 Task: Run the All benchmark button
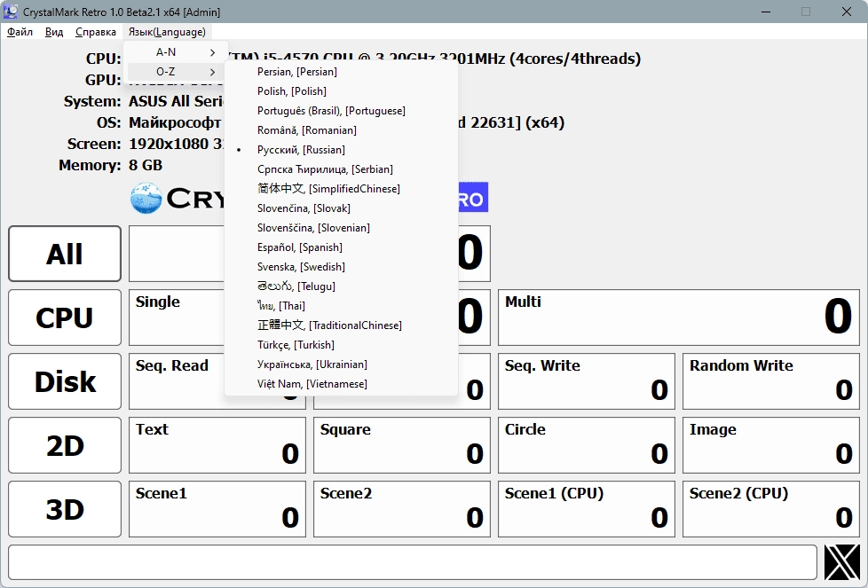point(65,254)
